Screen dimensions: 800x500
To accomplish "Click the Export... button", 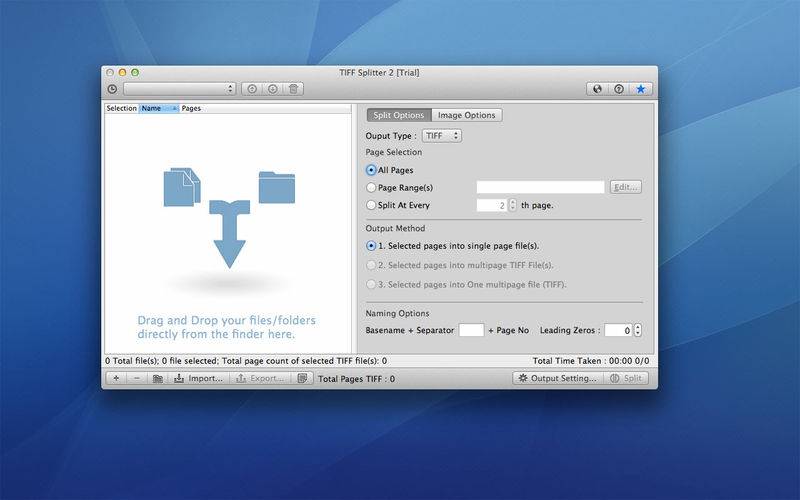I will coord(260,378).
